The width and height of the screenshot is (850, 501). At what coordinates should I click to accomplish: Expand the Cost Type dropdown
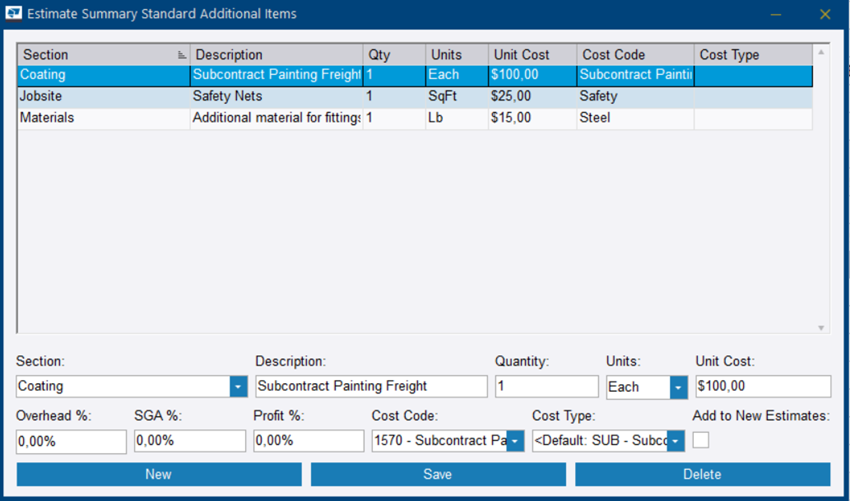coord(676,441)
